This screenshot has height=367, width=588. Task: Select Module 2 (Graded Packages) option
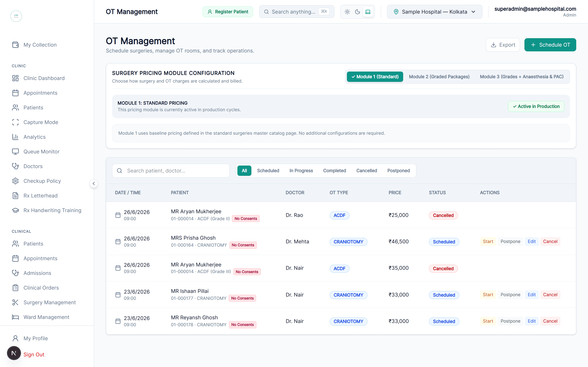point(439,77)
